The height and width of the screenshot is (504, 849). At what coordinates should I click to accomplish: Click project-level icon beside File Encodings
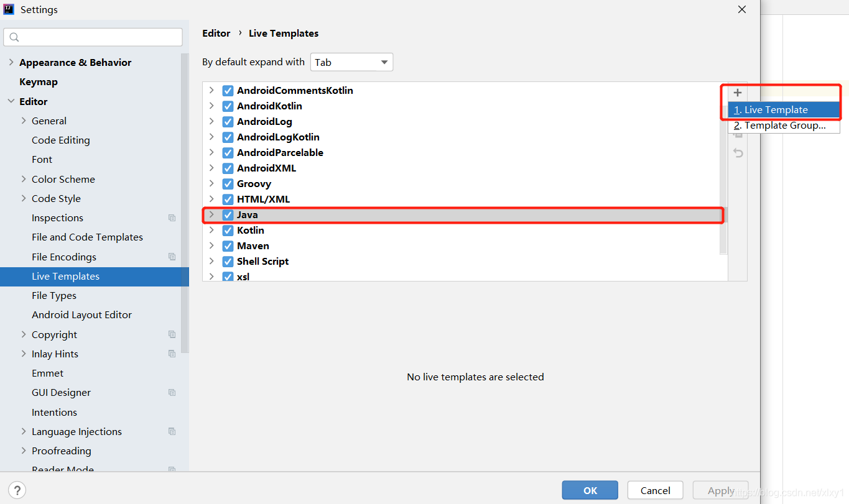pos(172,257)
